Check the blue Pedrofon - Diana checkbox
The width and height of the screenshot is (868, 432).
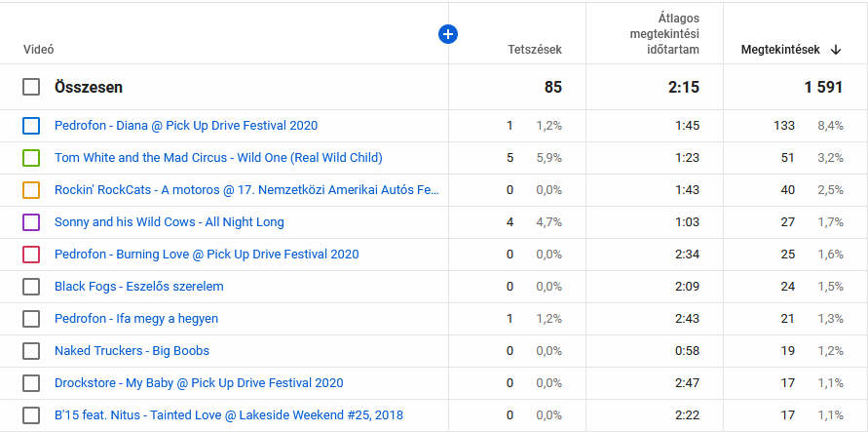tap(31, 126)
